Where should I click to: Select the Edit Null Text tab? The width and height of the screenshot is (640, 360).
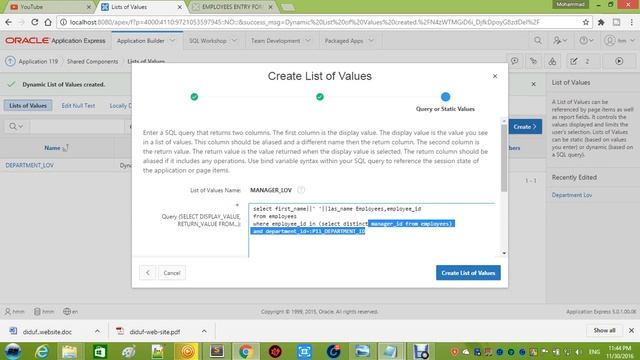[78, 106]
